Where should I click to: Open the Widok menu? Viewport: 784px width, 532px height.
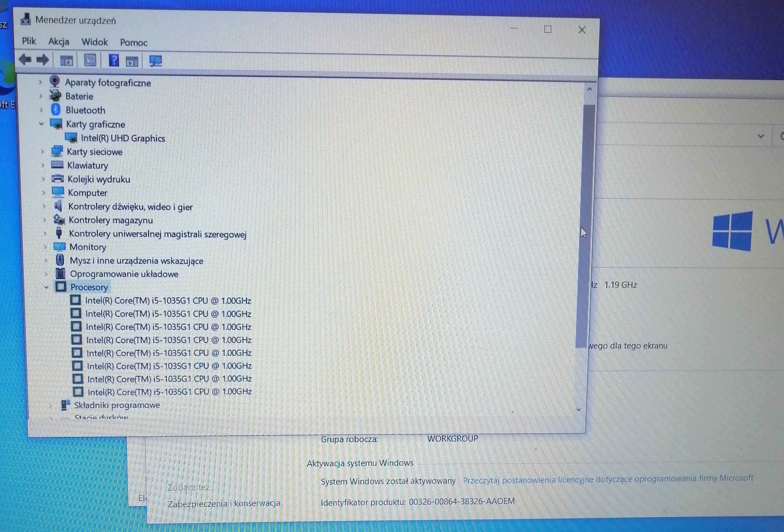click(x=94, y=42)
